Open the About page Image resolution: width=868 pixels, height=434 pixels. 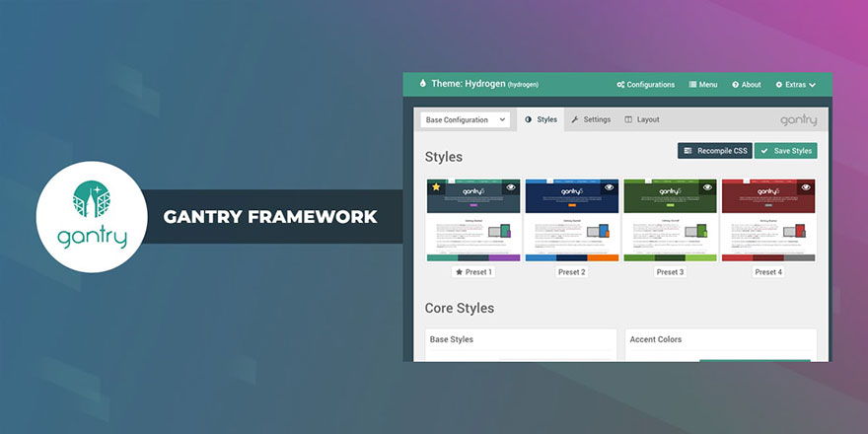(x=747, y=85)
